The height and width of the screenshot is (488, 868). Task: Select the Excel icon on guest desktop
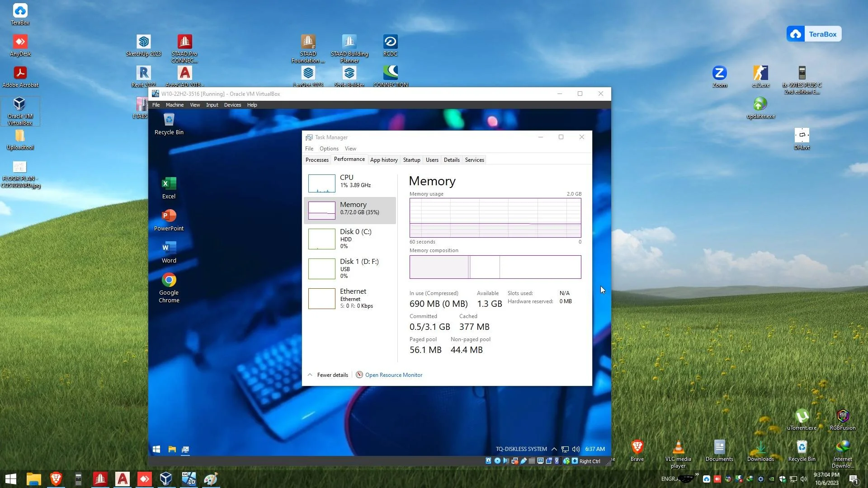coord(169,188)
